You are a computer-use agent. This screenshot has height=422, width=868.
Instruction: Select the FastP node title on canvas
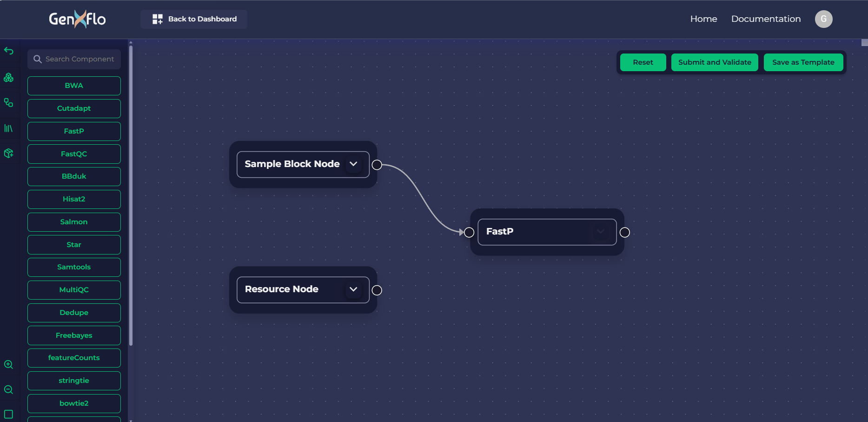click(x=500, y=231)
